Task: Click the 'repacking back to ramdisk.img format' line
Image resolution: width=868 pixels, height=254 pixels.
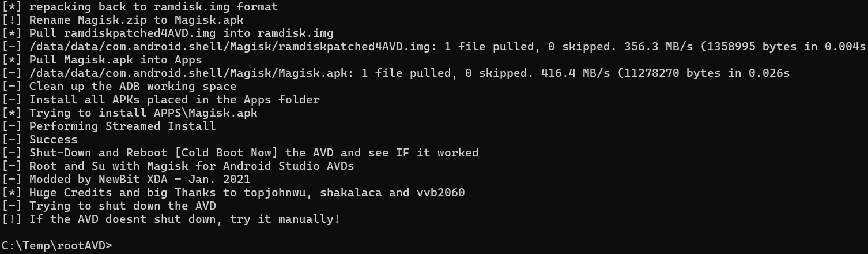Action: (x=140, y=7)
